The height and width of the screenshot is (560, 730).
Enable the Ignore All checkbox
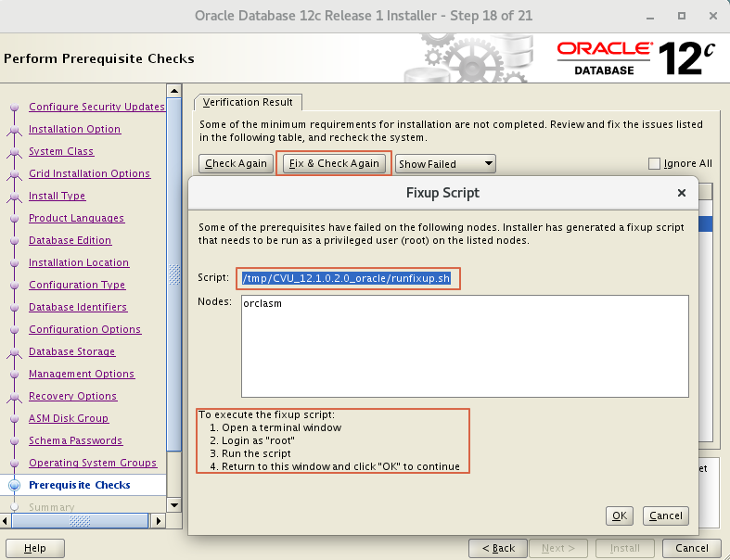(656, 164)
